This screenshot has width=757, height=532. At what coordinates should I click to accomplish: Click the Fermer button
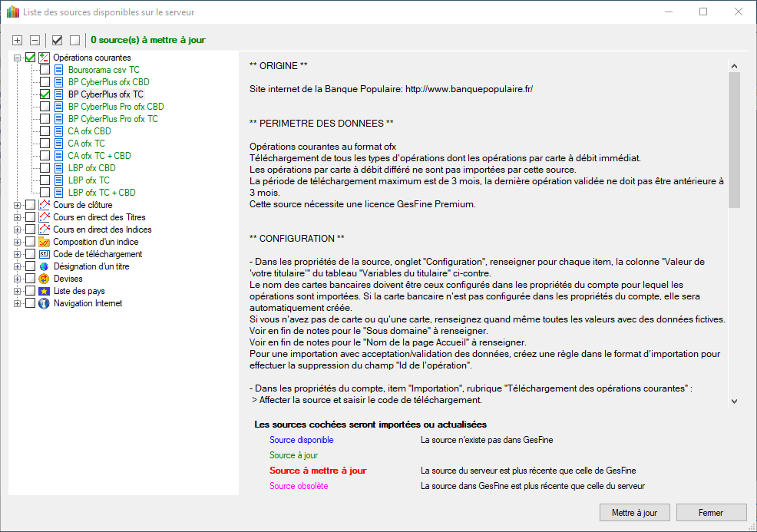coord(710,512)
